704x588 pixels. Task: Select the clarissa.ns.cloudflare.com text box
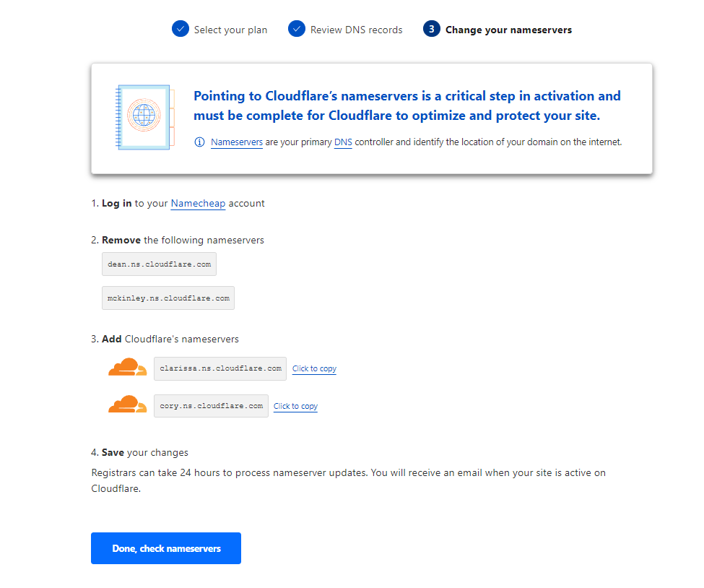point(220,369)
